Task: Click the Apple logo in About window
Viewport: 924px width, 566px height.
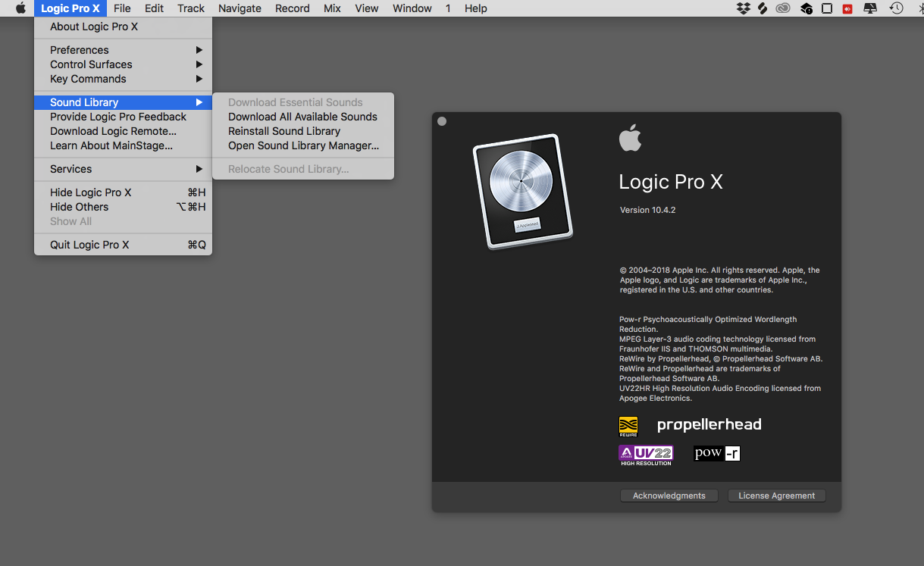Action: click(x=630, y=139)
